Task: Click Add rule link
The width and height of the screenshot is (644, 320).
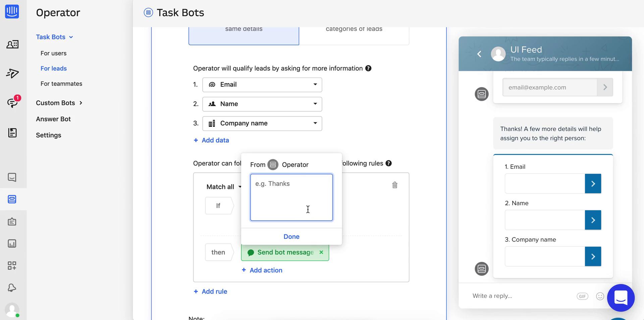Action: [210, 291]
